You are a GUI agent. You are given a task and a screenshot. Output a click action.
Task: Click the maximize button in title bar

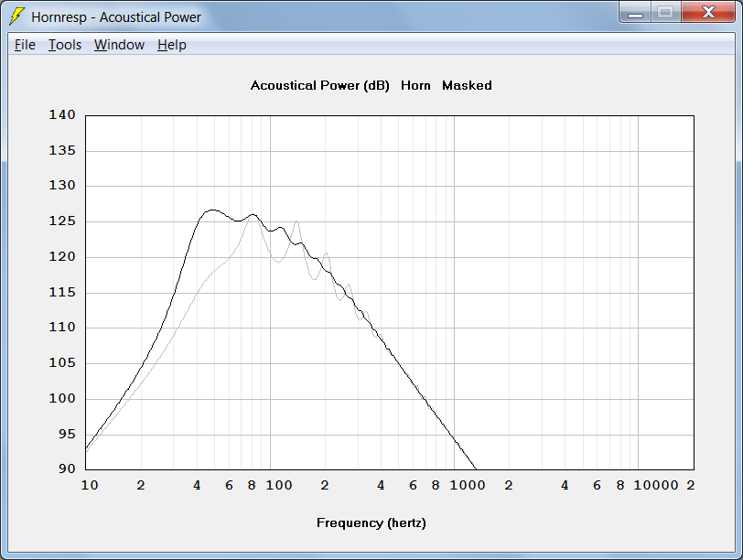click(666, 12)
